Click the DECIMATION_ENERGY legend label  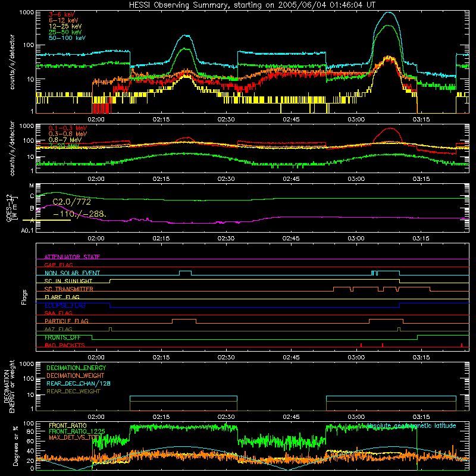click(x=76, y=368)
